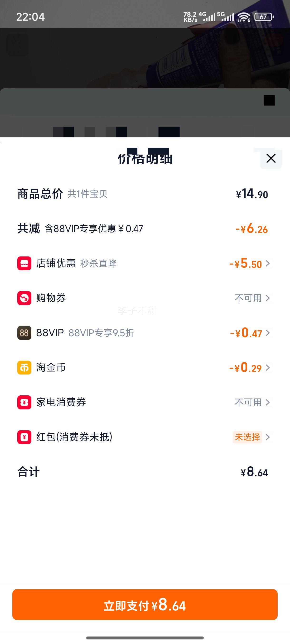Open the 淘金币 row label
The image size is (290, 644).
coord(51,368)
